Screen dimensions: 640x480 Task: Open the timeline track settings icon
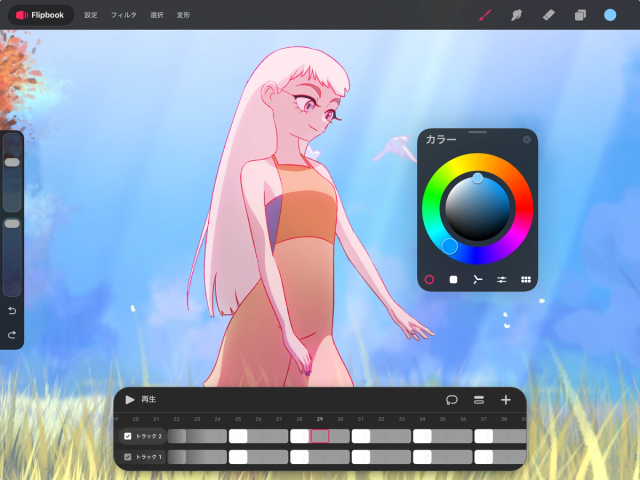tap(479, 400)
